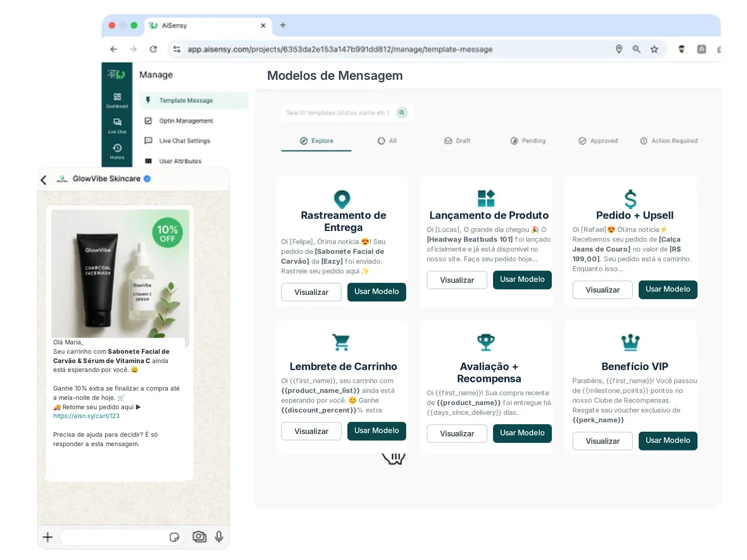Click the Modelos de Mensagem heading
Viewport: 747px width, 560px height.
pyautogui.click(x=335, y=76)
